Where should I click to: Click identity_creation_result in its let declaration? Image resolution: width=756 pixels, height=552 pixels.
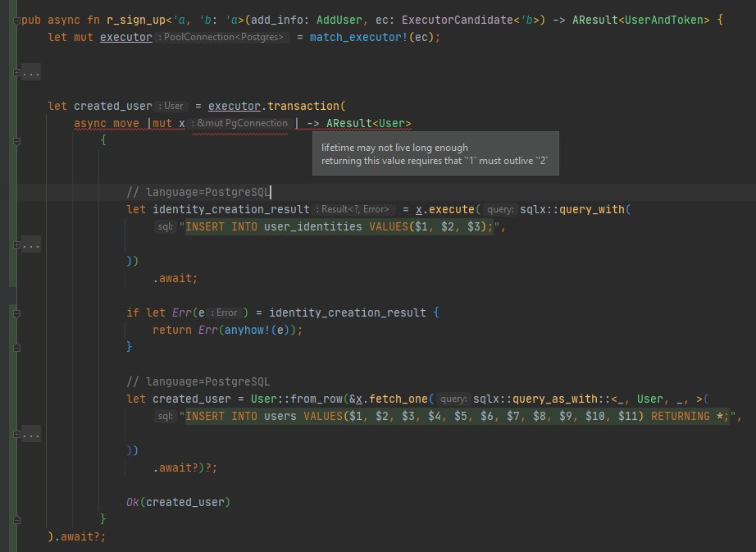point(231,210)
